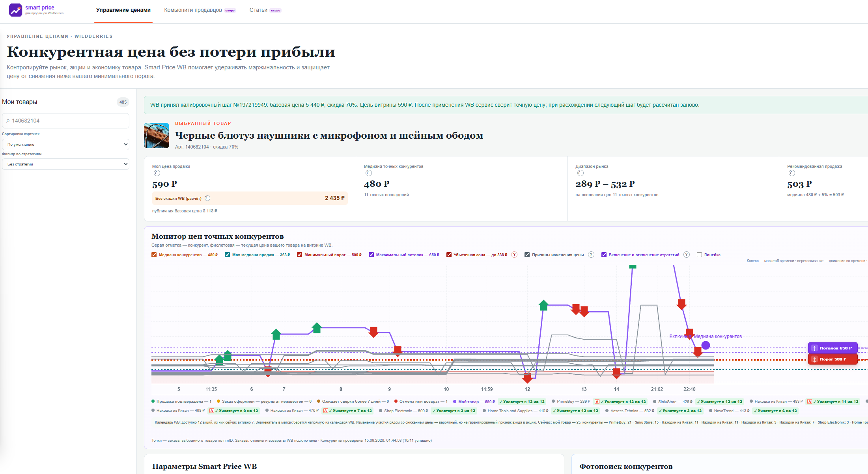Screen dimensions: 868x474
Task: Toggle Минимальный порог — 500 ₽ checkbox
Action: point(299,255)
